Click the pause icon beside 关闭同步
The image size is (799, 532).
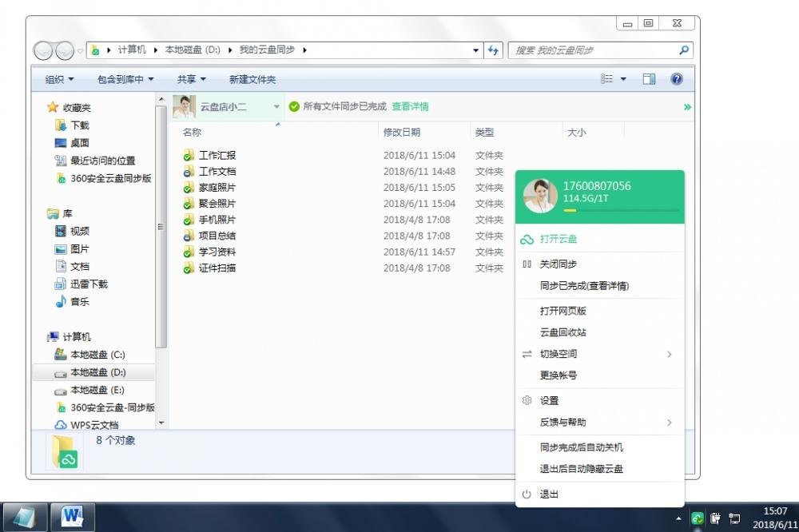pyautogui.click(x=527, y=264)
